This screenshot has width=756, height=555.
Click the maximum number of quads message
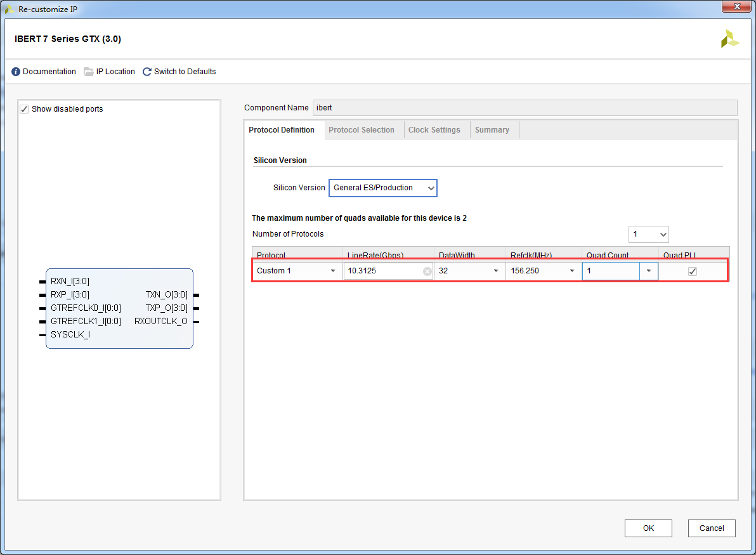point(359,218)
